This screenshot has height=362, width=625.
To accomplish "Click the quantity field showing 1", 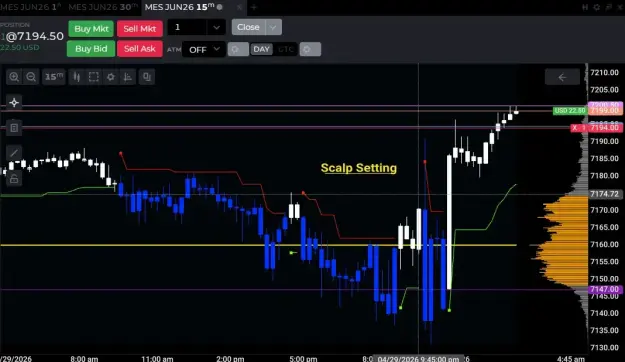I will (187, 27).
